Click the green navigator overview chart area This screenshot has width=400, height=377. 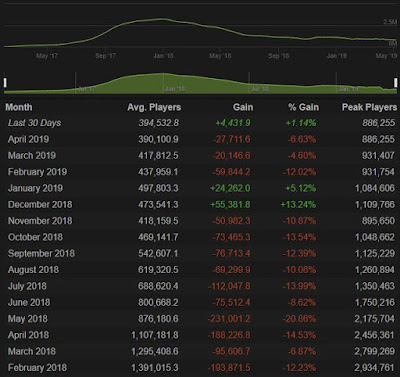(200, 83)
